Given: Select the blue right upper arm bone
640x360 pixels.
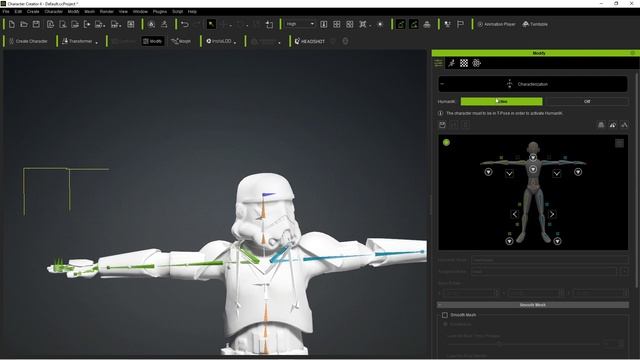Looking at the screenshot, I should [339, 257].
